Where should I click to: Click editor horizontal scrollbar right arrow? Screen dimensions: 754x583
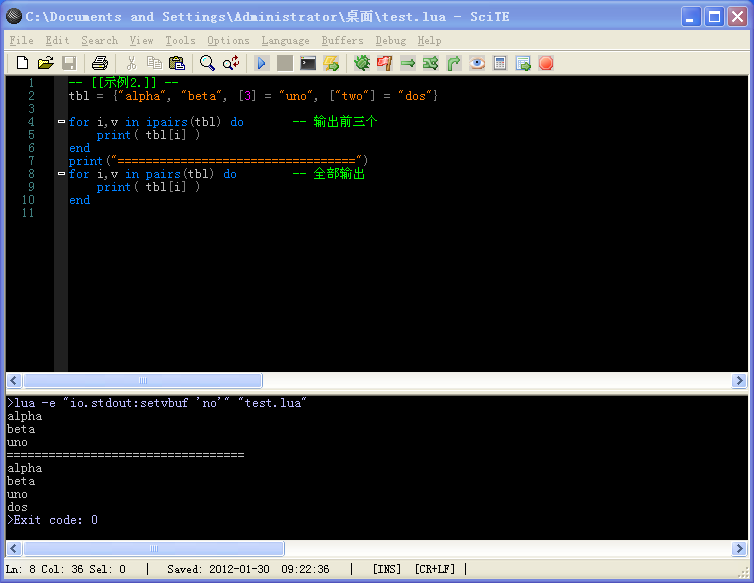click(x=739, y=381)
